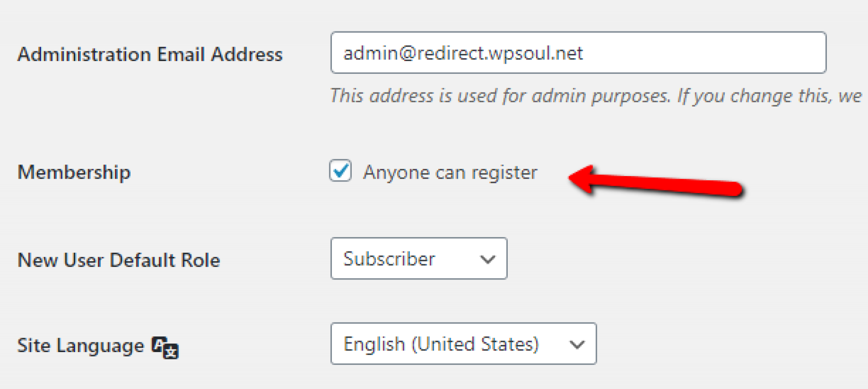868x389 pixels.
Task: Click the admin purposes description text
Action: point(595,96)
